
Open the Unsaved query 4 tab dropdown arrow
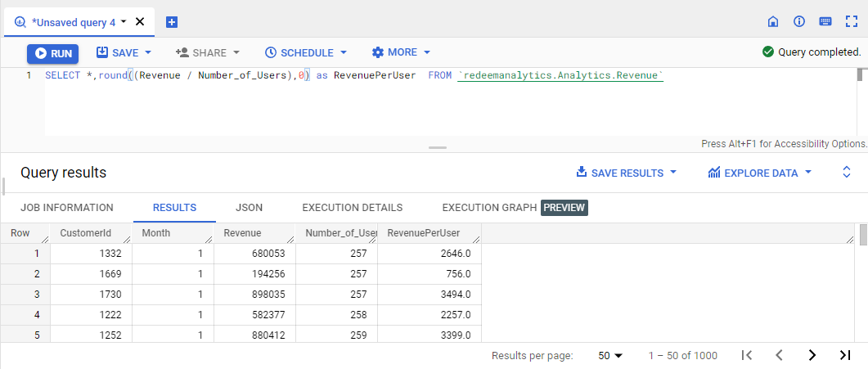point(124,21)
